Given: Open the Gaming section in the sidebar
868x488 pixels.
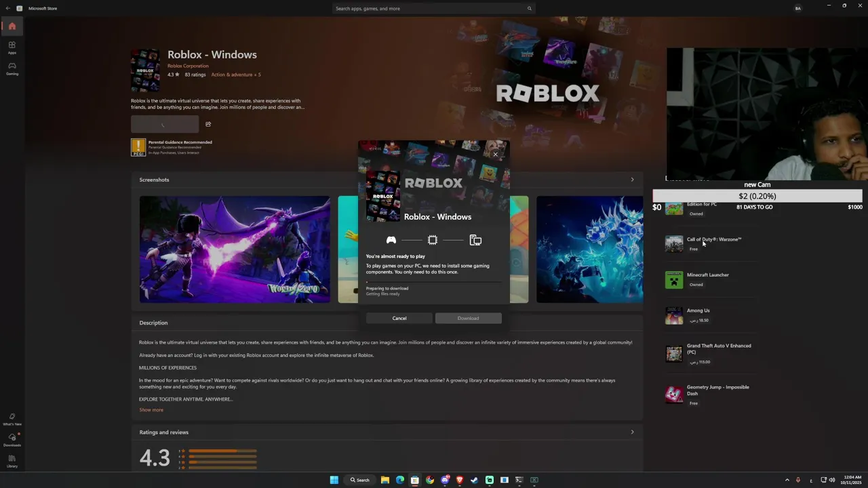Looking at the screenshot, I should [12, 68].
